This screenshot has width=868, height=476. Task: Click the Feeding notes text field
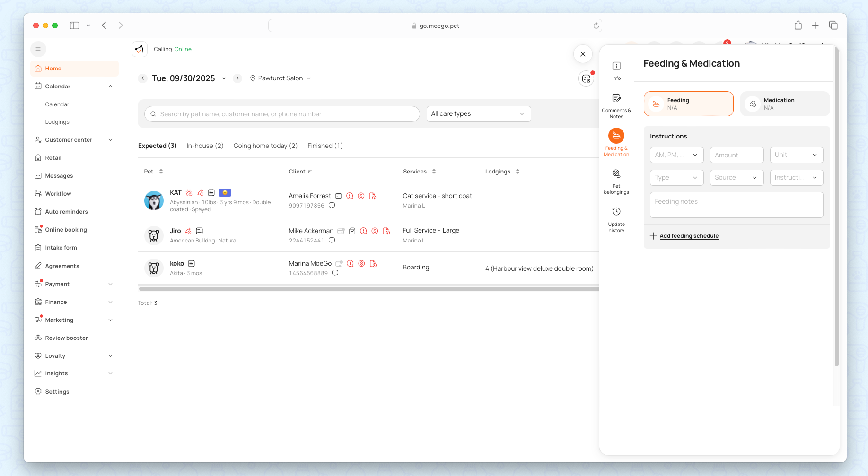click(736, 205)
